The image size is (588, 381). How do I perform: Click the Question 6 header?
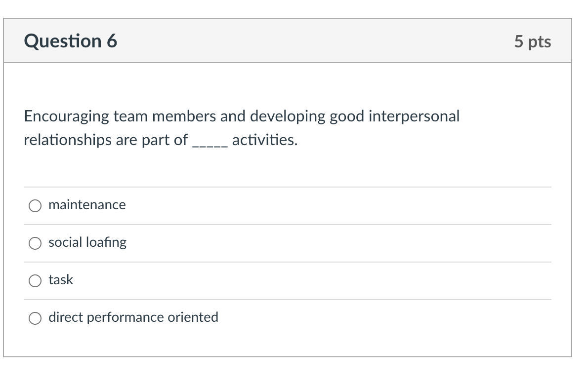pyautogui.click(x=71, y=41)
